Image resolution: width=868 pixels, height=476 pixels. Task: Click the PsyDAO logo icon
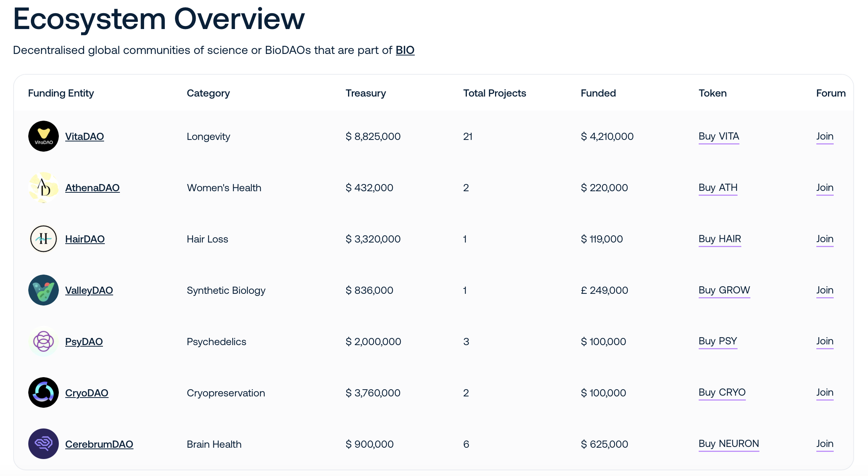point(43,341)
